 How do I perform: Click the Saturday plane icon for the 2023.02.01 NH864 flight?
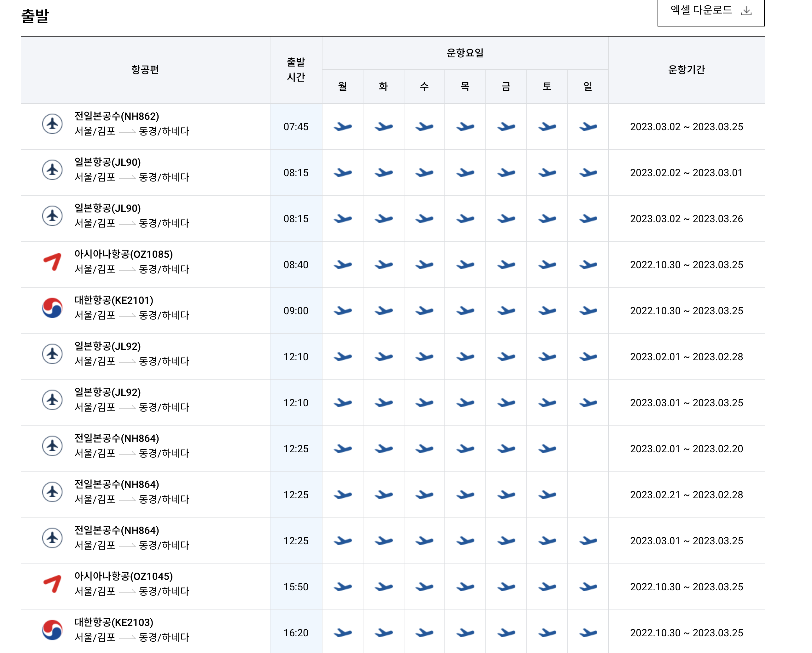pyautogui.click(x=547, y=449)
